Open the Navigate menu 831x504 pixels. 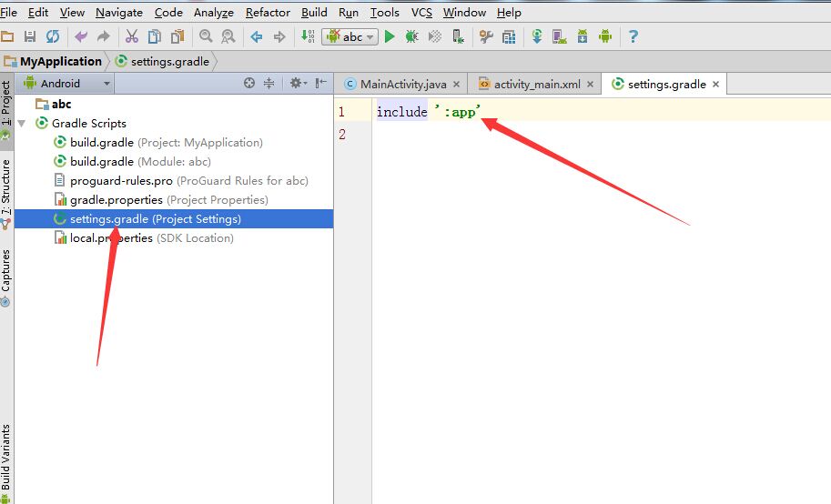[119, 12]
